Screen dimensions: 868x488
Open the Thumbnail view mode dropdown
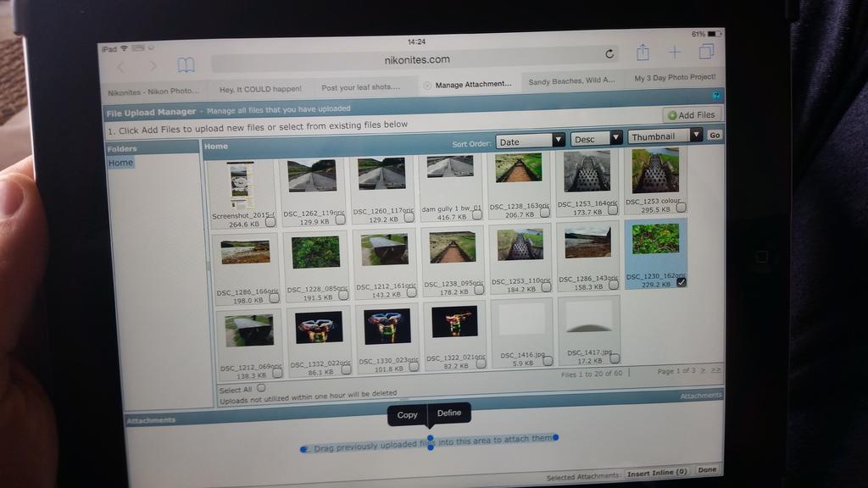[665, 136]
